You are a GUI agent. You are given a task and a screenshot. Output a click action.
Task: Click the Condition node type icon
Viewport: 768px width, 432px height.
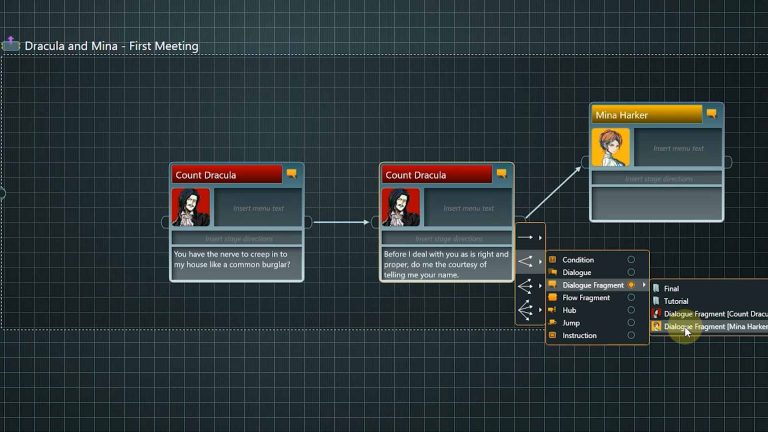point(552,260)
